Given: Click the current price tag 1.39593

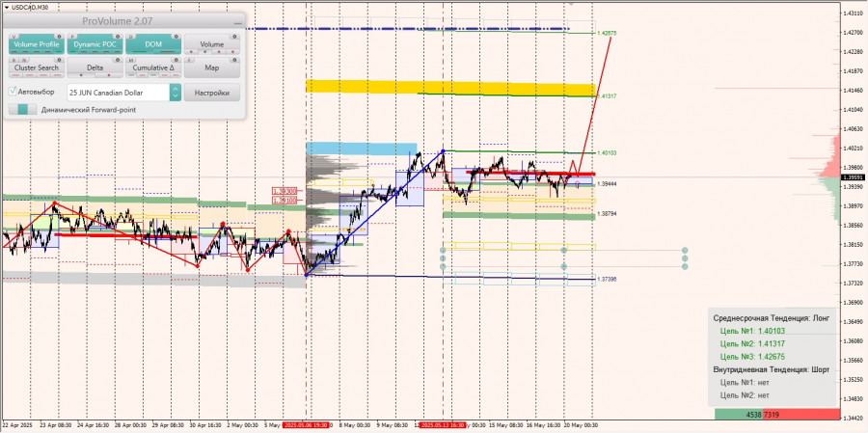Looking at the screenshot, I should point(853,177).
